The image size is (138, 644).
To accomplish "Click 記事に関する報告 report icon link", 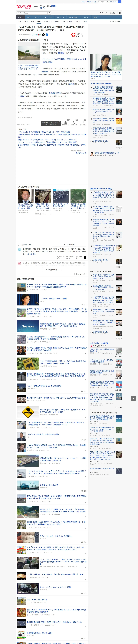I will click(24, 125).
